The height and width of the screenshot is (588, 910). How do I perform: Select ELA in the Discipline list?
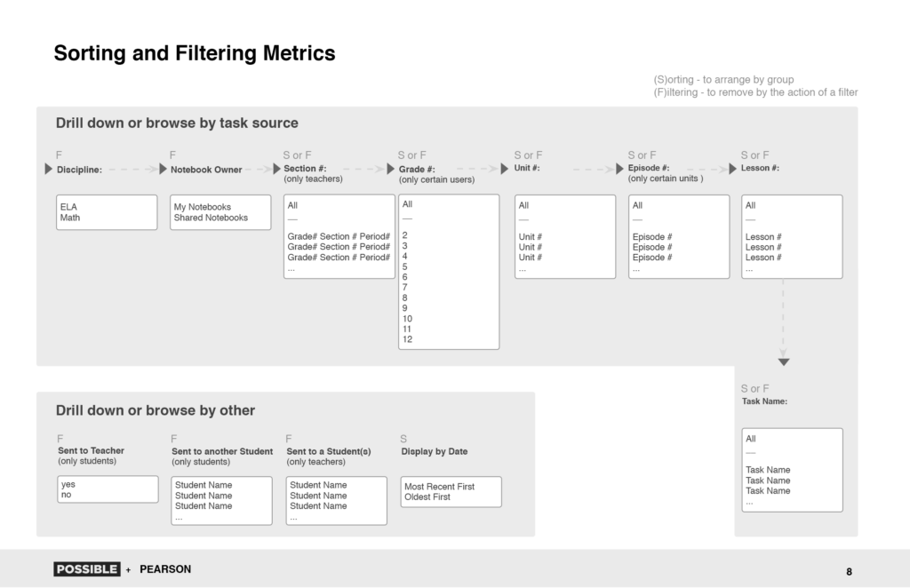[68, 207]
